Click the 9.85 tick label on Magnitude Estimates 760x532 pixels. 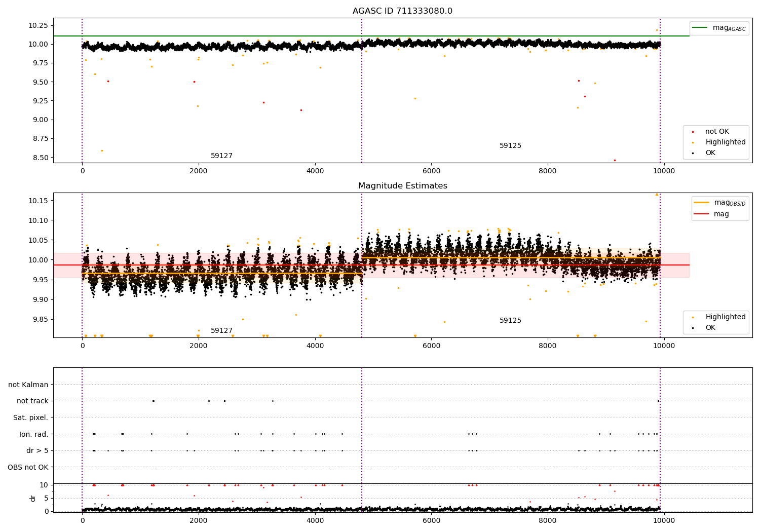click(x=40, y=319)
